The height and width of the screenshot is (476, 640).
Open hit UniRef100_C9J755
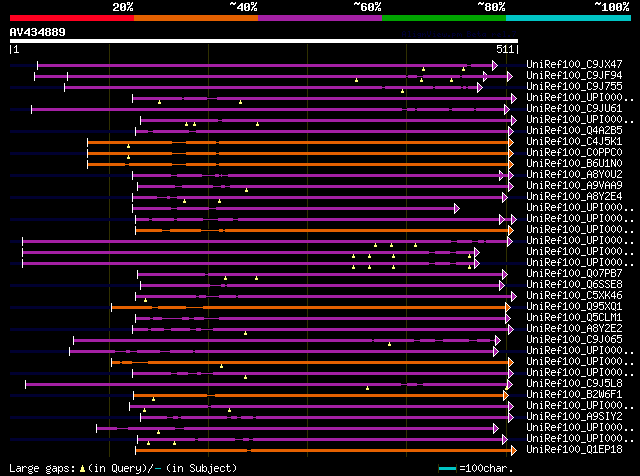(x=574, y=86)
